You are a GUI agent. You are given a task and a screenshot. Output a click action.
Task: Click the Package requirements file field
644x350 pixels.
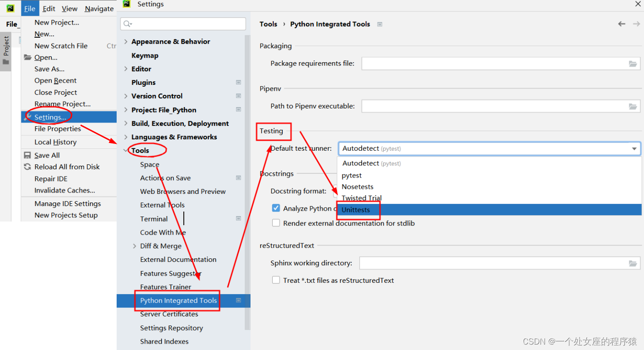pos(501,64)
